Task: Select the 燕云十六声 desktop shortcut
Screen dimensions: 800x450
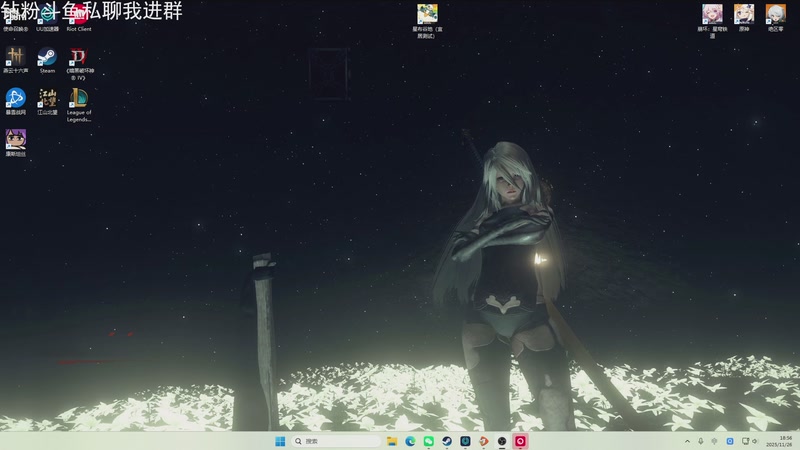Action: pos(15,60)
